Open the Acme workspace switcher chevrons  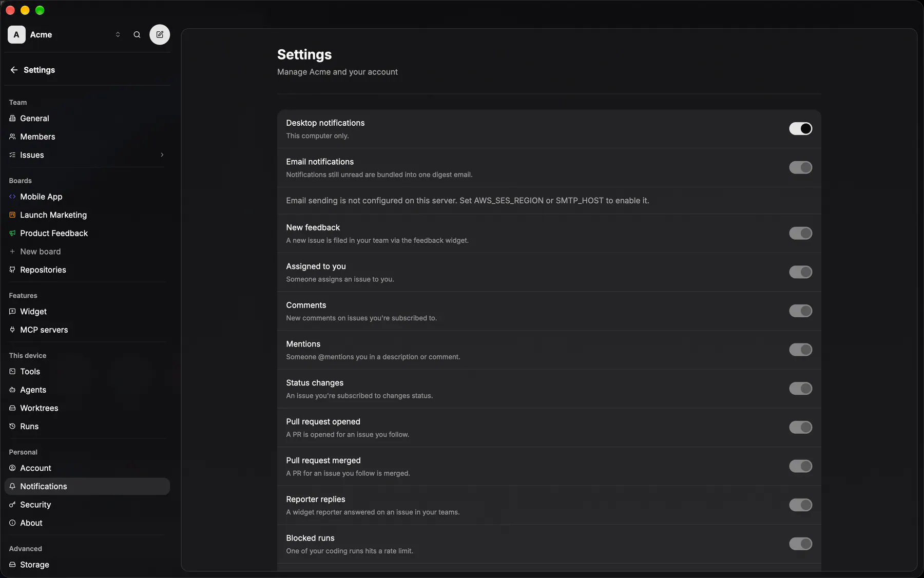point(118,34)
